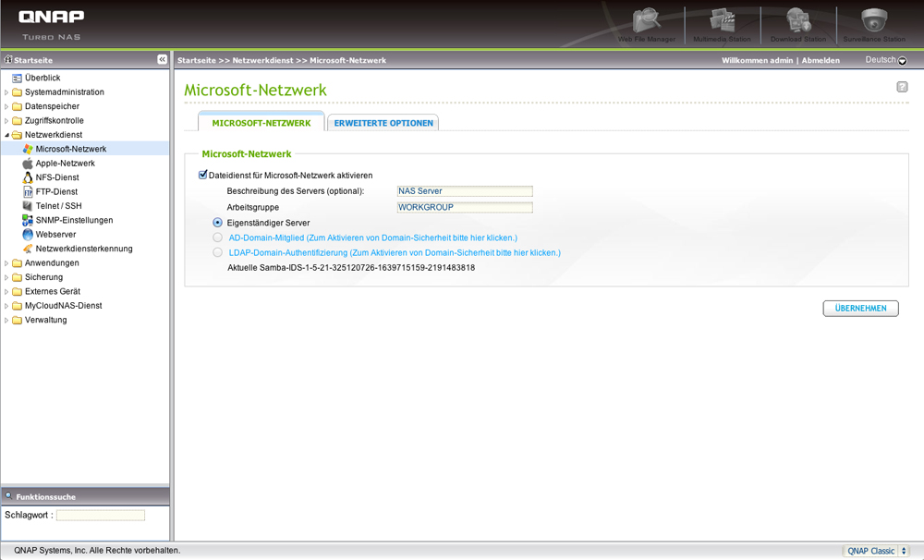Expand Anwendungen tree node arrow
Viewport: 924px width, 560px height.
point(6,263)
